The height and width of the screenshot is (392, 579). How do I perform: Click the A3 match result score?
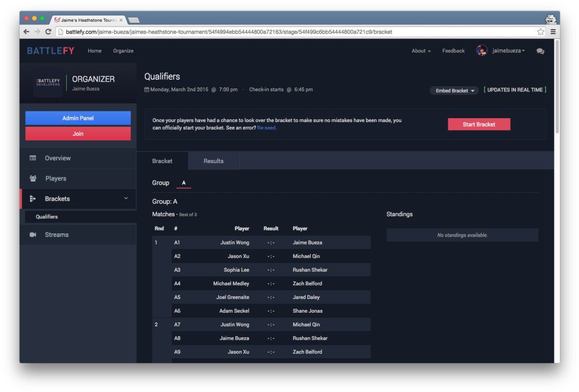(271, 270)
